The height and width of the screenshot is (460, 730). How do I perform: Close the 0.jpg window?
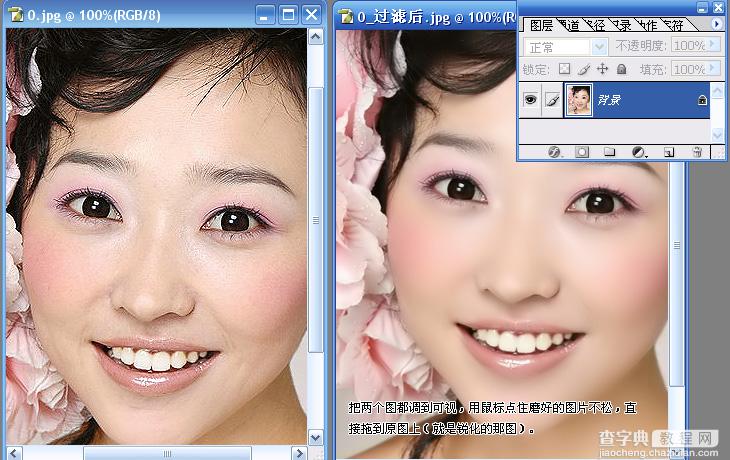311,15
